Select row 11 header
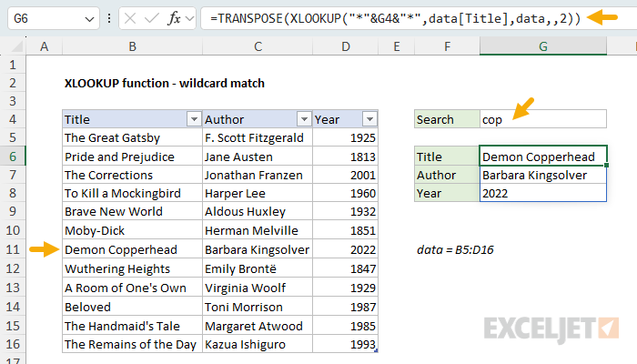The height and width of the screenshot is (364, 637). tap(13, 249)
